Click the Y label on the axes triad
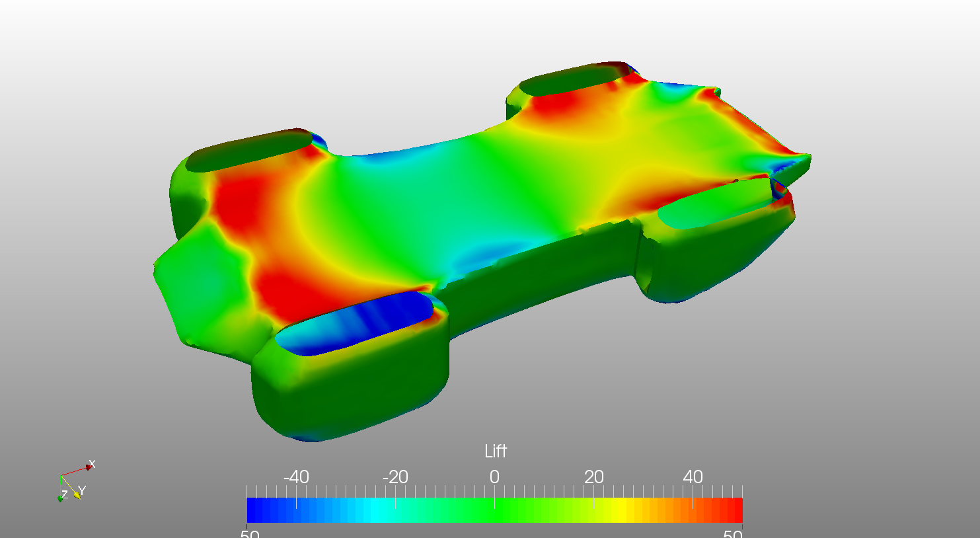This screenshot has width=980, height=538. [82, 490]
